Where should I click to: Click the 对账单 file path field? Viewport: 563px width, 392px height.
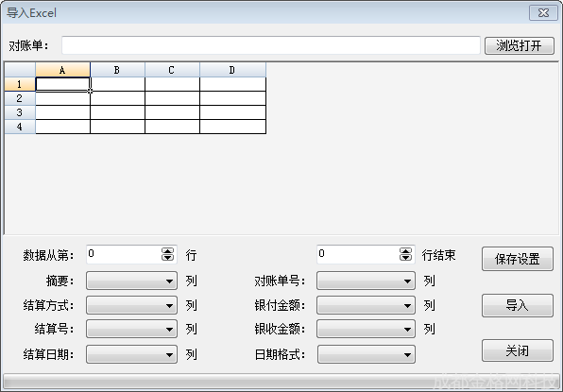(x=271, y=45)
